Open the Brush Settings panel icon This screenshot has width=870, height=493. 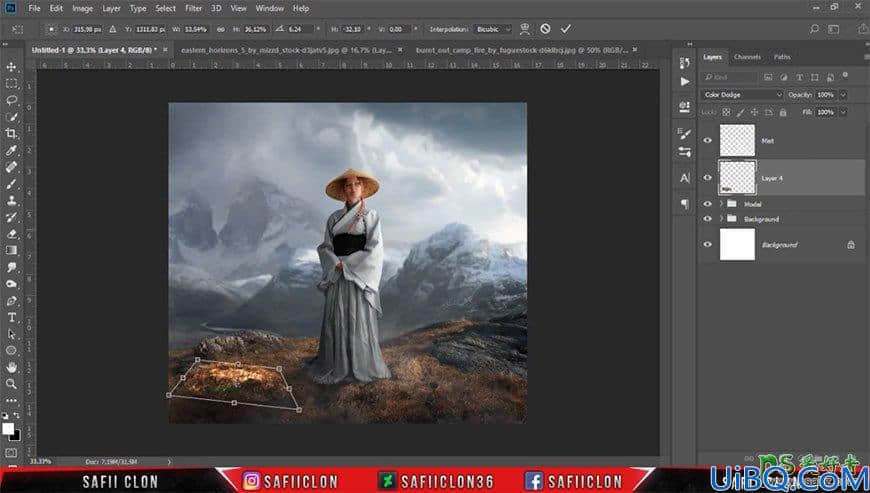[x=685, y=134]
